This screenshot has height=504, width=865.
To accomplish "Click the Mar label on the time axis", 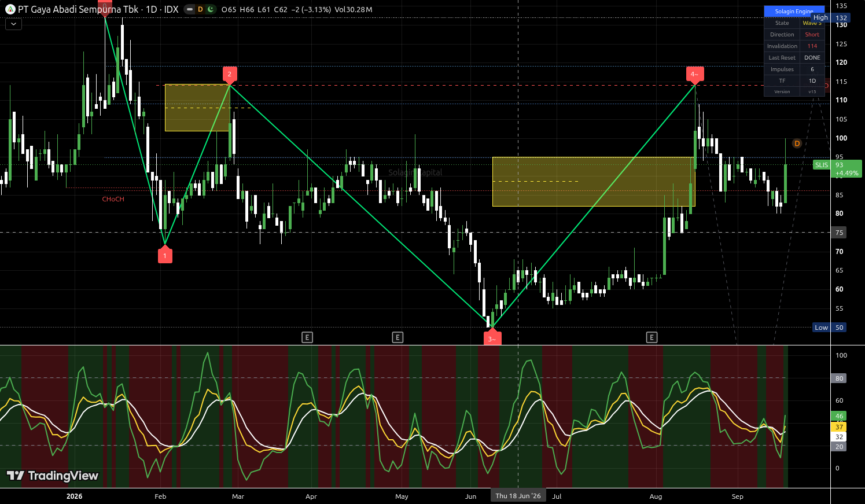I will pos(238,496).
